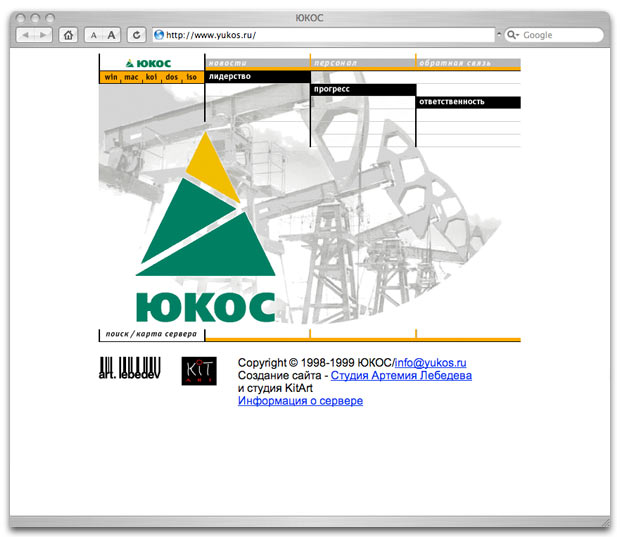This screenshot has height=537, width=620.
Task: Click the info@yukos.ru email link
Action: 431,362
